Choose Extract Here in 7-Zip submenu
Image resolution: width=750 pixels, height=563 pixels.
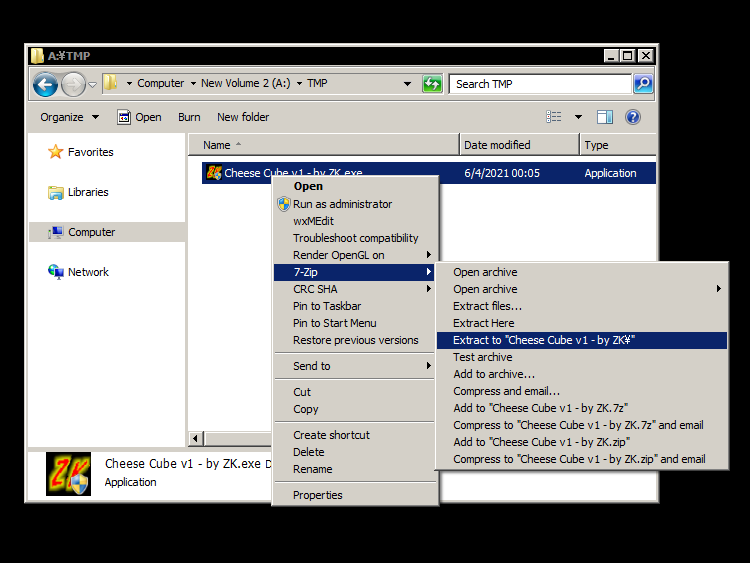(x=582, y=323)
